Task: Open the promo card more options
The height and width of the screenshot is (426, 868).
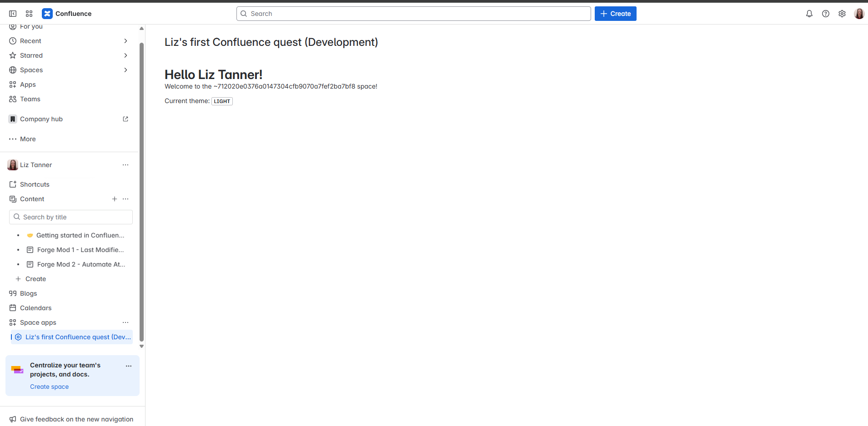Action: (x=129, y=366)
